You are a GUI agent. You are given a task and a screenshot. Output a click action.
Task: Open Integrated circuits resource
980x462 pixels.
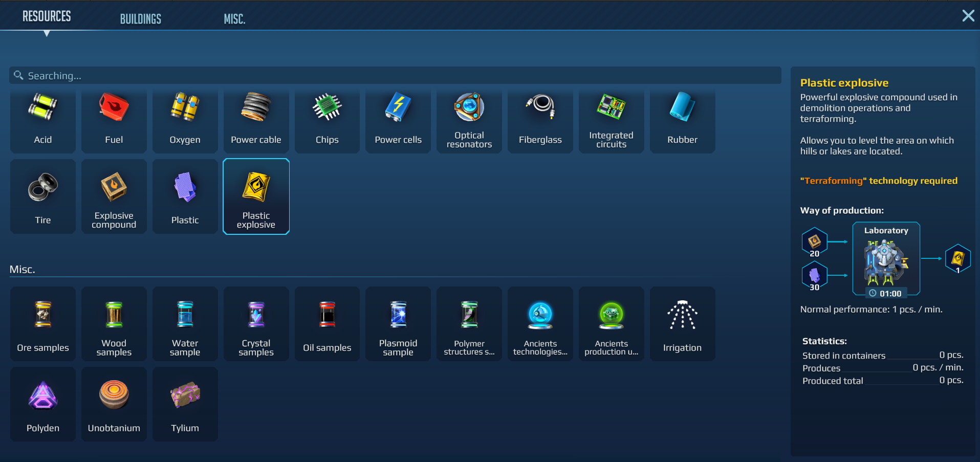[612, 121]
